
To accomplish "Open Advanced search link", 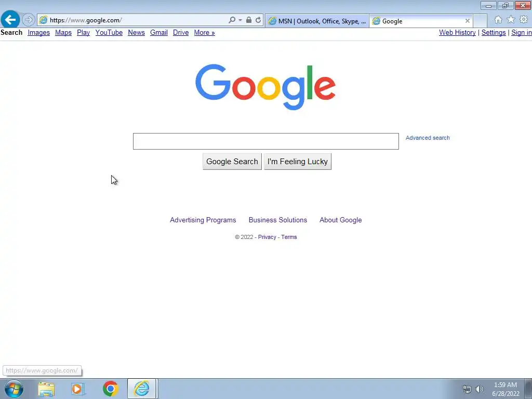I will tap(428, 138).
